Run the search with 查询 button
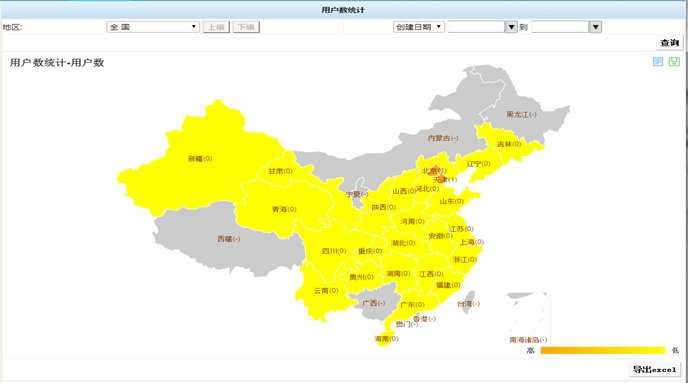The image size is (688, 383). [670, 43]
